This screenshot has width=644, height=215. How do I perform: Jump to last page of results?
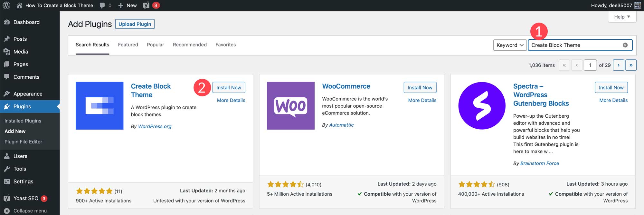(x=631, y=65)
